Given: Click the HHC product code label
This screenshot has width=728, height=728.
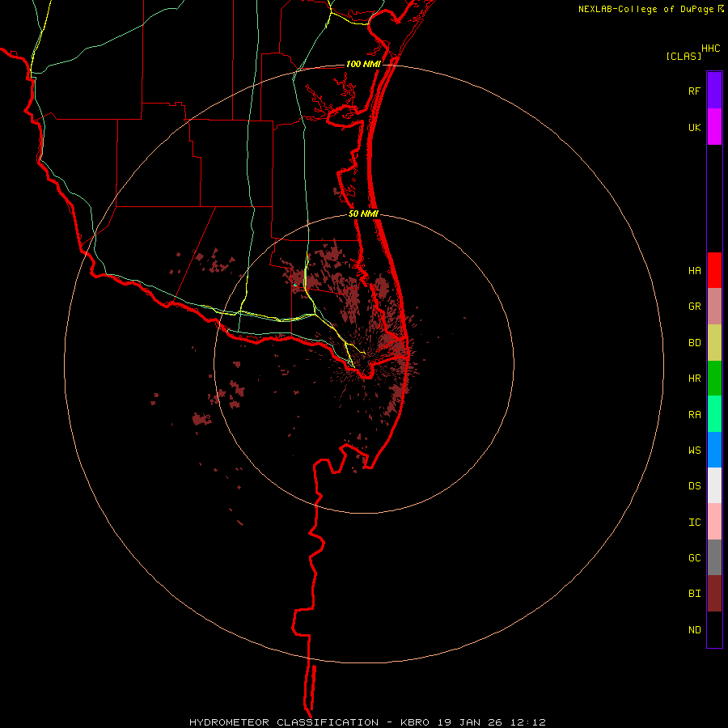Looking at the screenshot, I should [711, 49].
